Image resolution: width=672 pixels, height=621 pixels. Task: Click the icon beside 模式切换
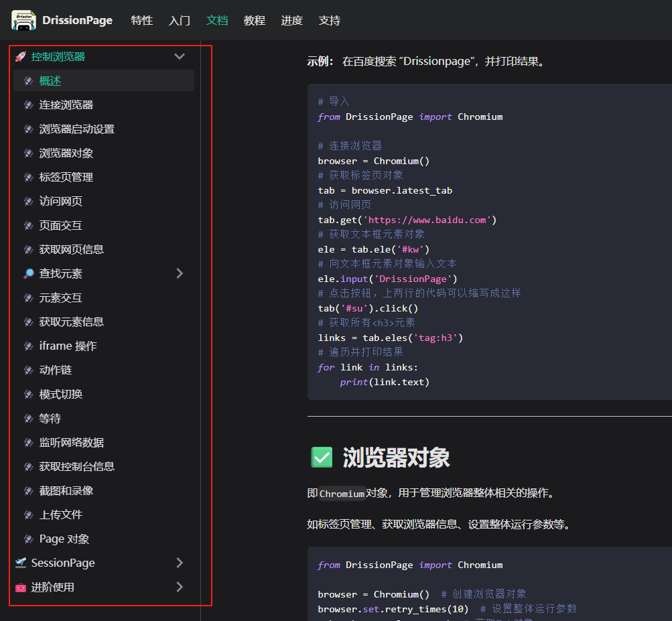pyautogui.click(x=29, y=395)
